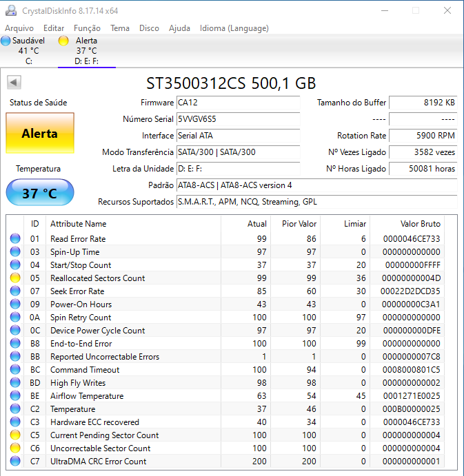Image resolution: width=464 pixels, height=476 pixels.
Task: Click the blue status orb for Spin Retry Count
Action: (x=15, y=317)
